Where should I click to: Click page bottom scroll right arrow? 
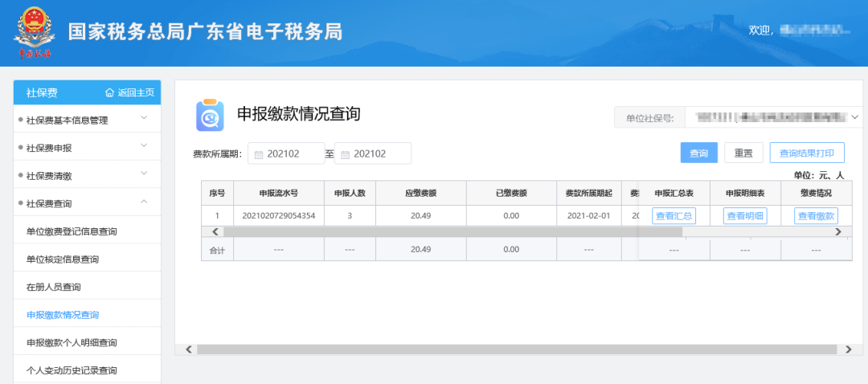848,349
